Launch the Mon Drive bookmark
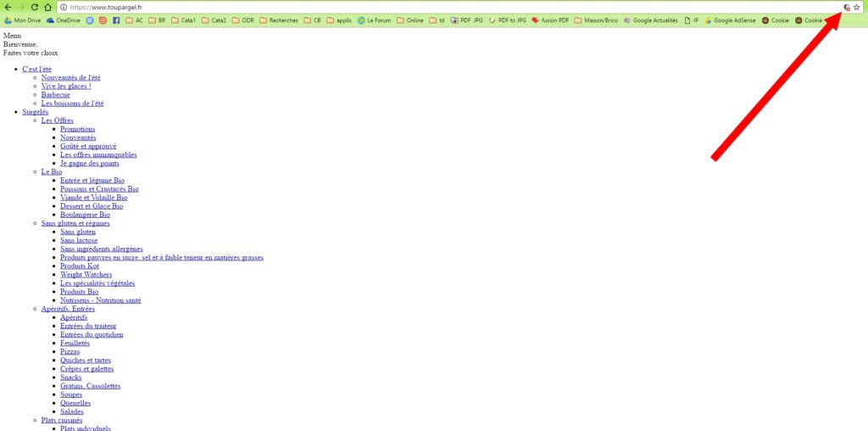 coord(22,20)
